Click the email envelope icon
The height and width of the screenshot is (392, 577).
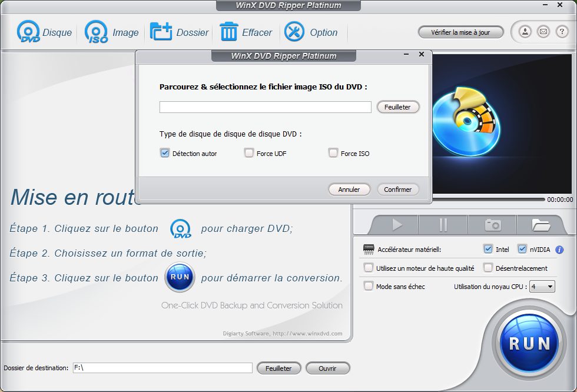(x=543, y=32)
